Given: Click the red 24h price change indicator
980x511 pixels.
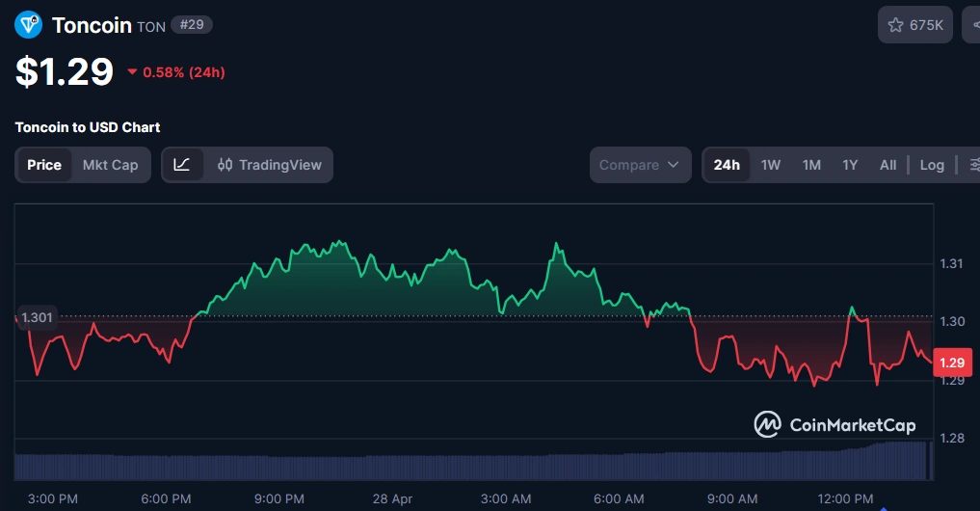Looking at the screenshot, I should pos(176,72).
